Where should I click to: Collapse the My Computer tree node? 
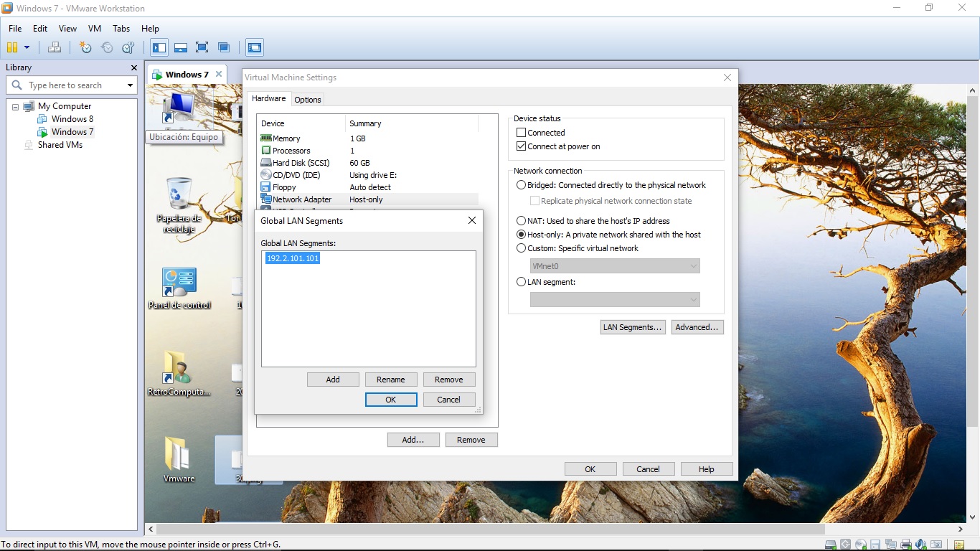pyautogui.click(x=15, y=106)
